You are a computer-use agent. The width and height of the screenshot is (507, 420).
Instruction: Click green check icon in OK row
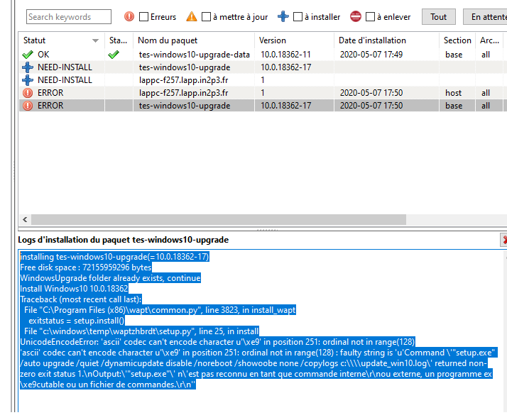pos(28,55)
